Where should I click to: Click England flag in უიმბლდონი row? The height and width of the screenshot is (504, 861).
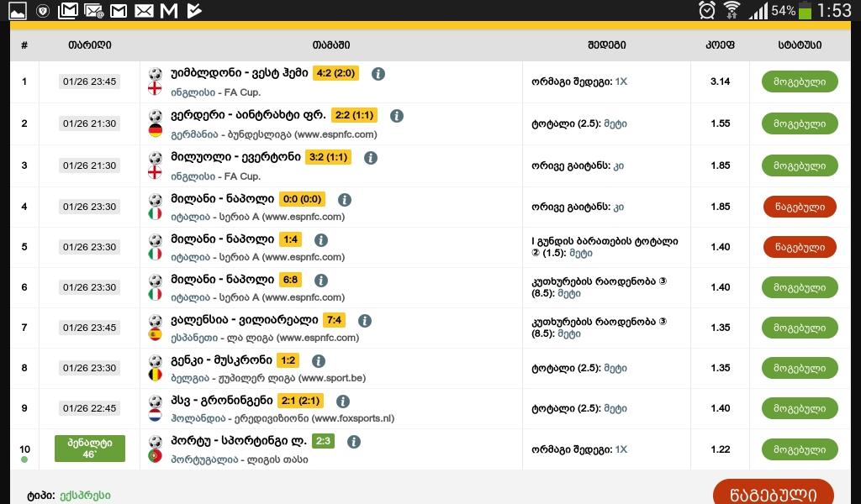(156, 89)
